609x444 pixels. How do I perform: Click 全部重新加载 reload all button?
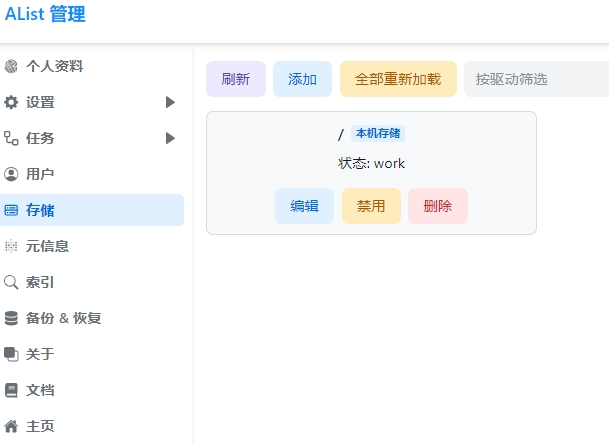398,79
